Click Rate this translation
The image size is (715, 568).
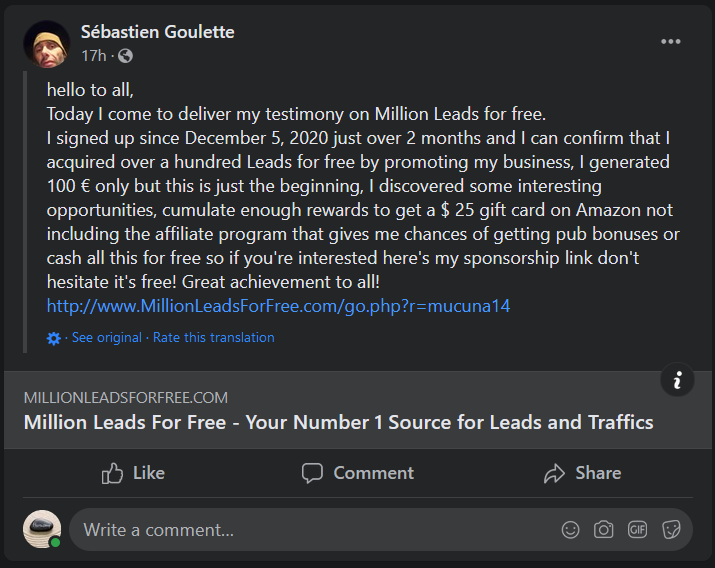pyautogui.click(x=213, y=338)
